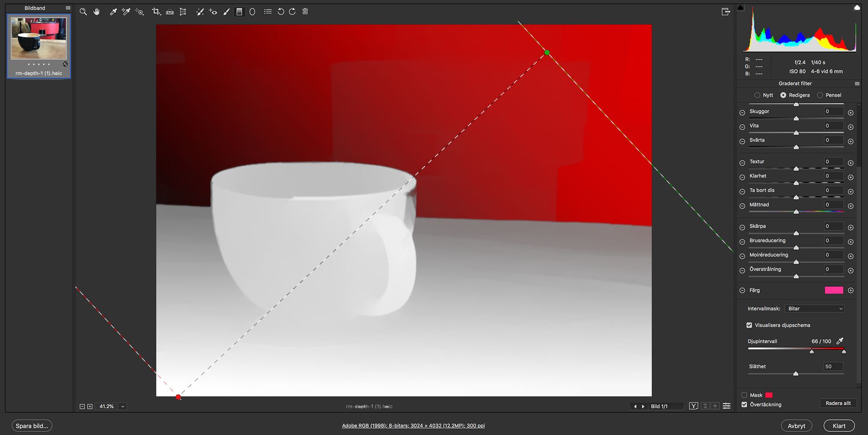Increase Mättnad with plus button

[851, 206]
